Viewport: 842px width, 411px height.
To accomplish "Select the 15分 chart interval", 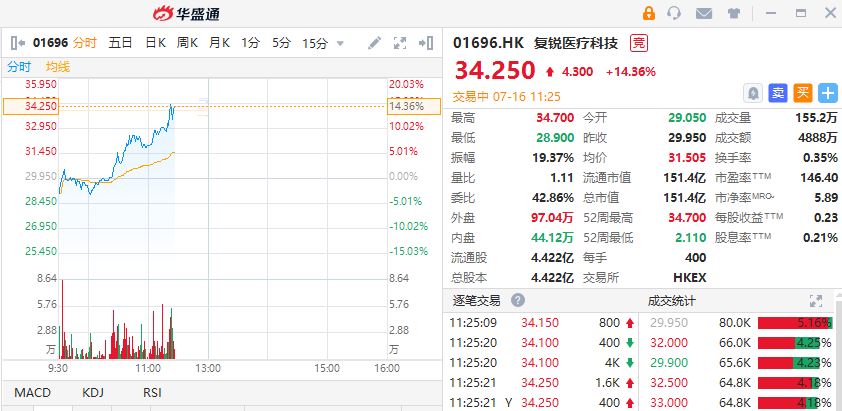I will (315, 44).
